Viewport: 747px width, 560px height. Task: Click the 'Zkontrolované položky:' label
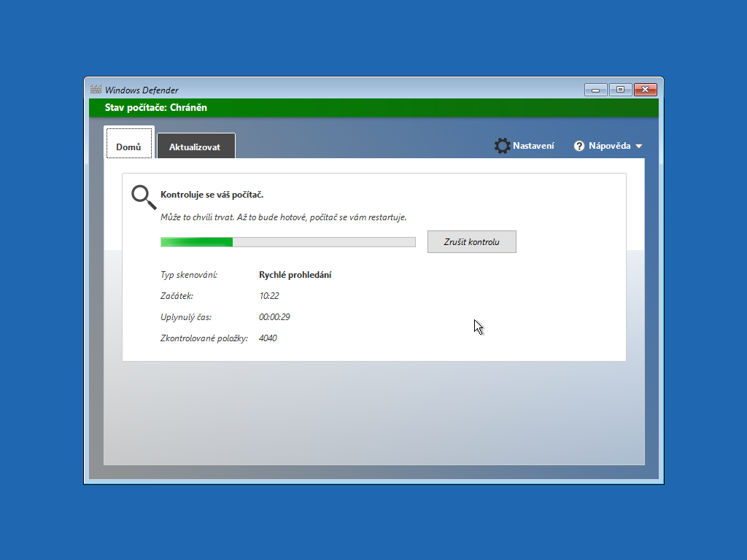[x=204, y=338]
